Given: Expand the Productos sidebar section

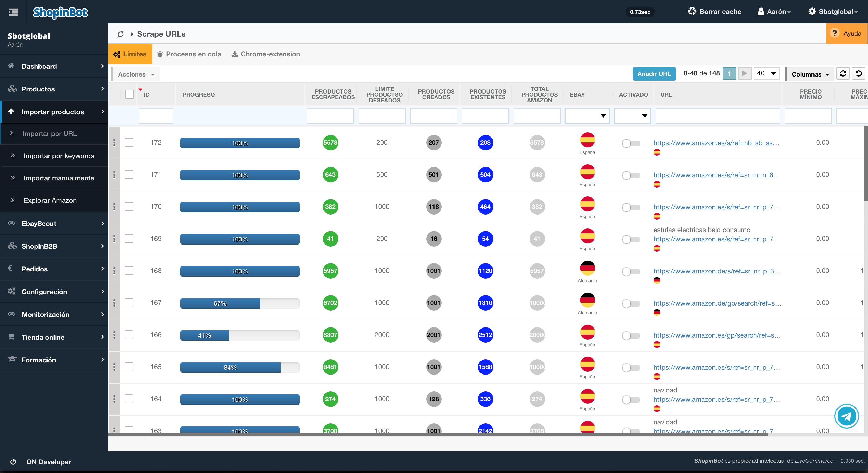Looking at the screenshot, I should pos(54,89).
